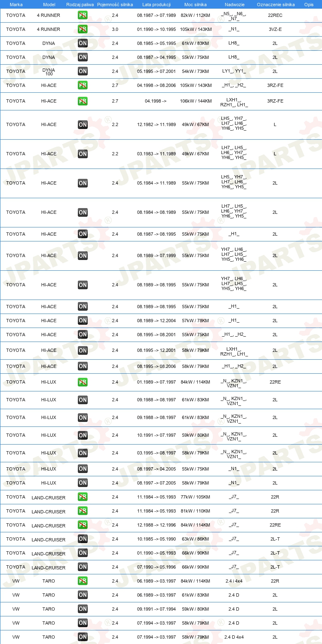The width and height of the screenshot is (322, 644).
Task: Click the DYNA 100 model cell
Action: pos(49,72)
